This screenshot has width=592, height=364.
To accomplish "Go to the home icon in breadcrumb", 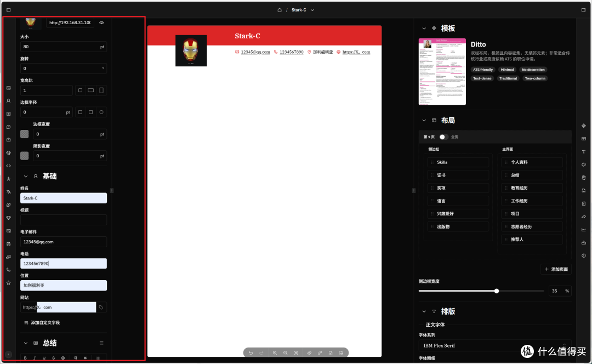I will pyautogui.click(x=280, y=10).
